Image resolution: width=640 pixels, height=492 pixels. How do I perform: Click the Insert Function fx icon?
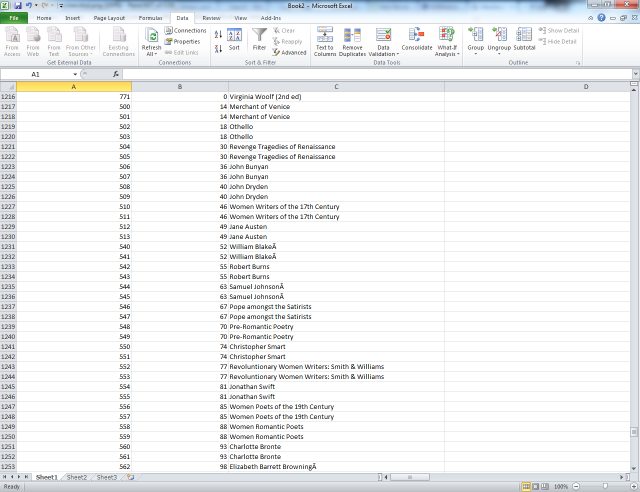coord(116,74)
